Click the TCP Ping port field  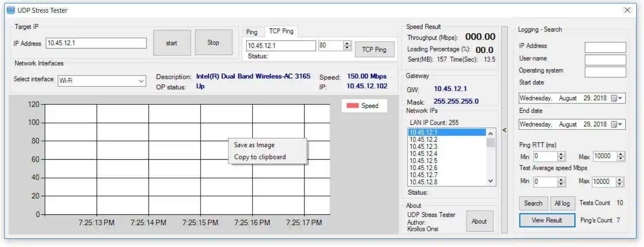point(331,45)
